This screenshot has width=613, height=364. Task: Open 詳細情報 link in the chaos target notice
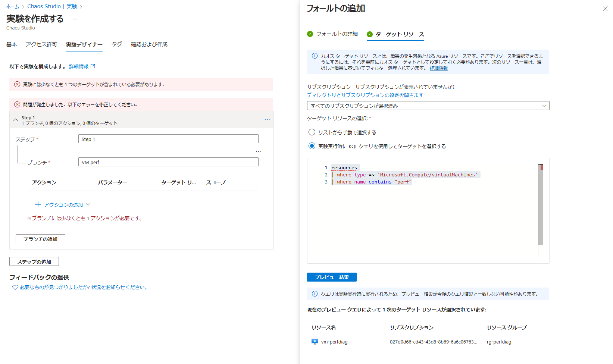[x=439, y=68]
